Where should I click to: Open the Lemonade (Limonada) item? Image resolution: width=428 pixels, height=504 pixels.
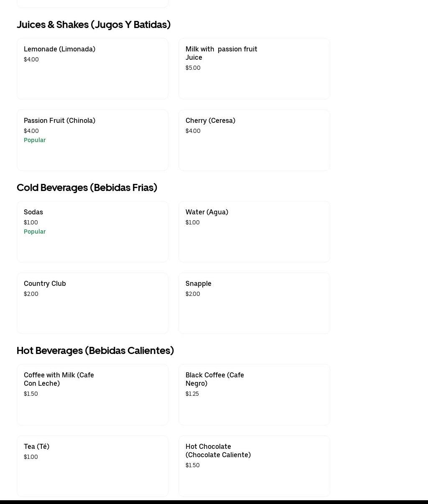point(92,69)
